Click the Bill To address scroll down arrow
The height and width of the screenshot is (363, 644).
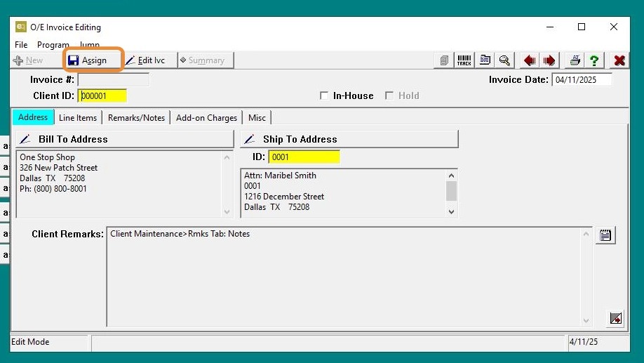(227, 212)
